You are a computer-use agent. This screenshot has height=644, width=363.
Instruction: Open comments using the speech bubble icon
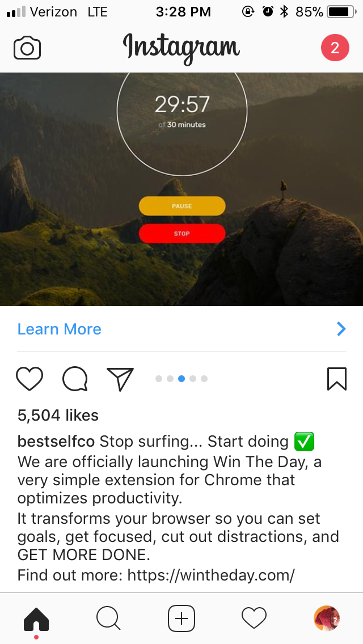pos(75,378)
